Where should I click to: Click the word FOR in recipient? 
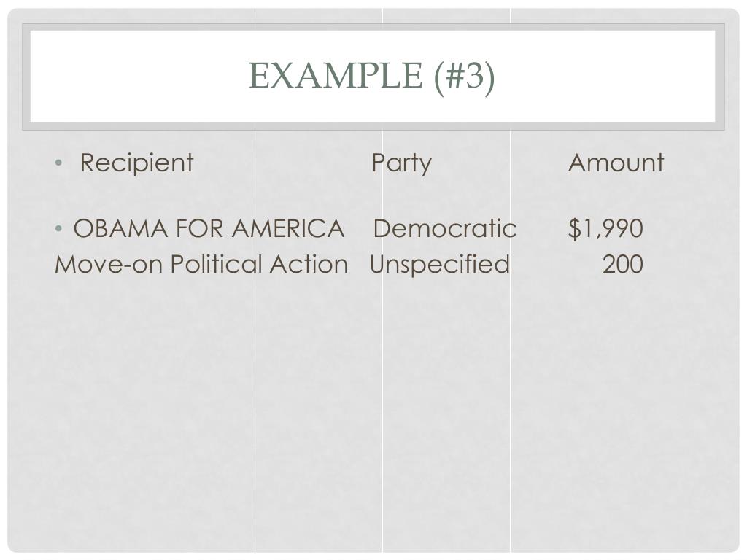pos(200,228)
